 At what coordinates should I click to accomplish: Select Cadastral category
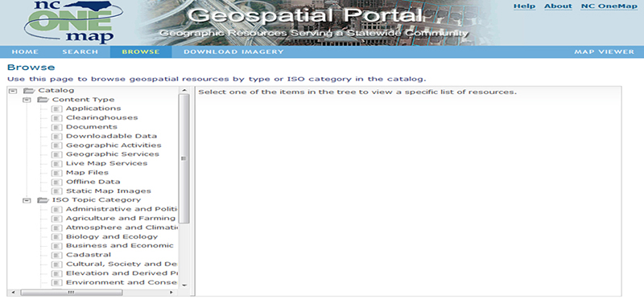pyautogui.click(x=89, y=255)
